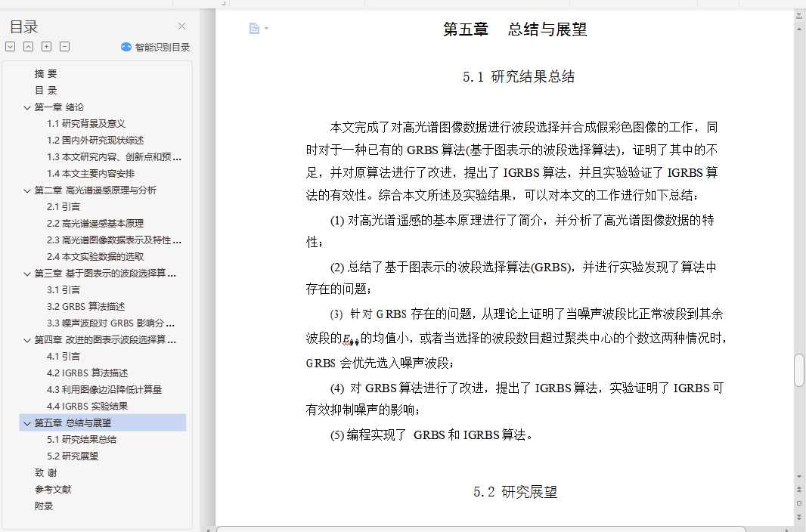806x532 pixels.
Task: Click the 智能识别目录 cloud icon
Action: click(126, 48)
